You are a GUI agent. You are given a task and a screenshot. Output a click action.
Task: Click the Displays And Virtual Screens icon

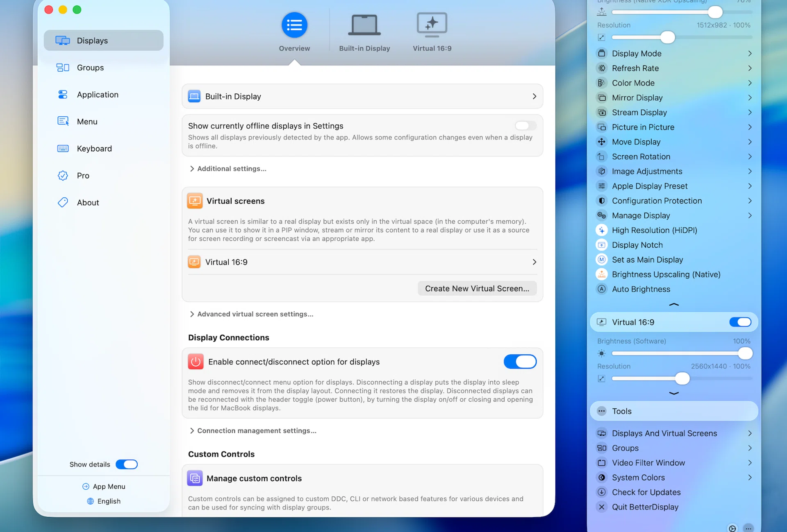tap(601, 433)
